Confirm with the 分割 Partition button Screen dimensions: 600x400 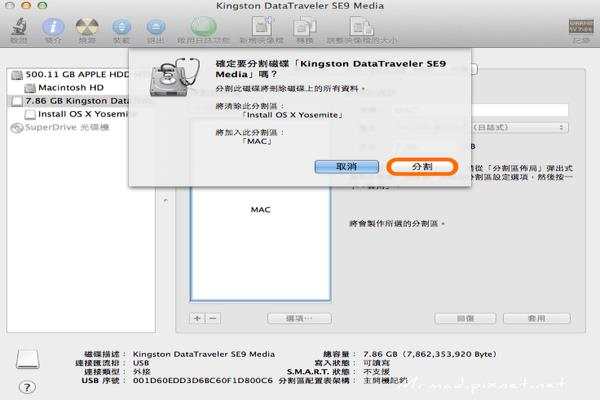(422, 167)
